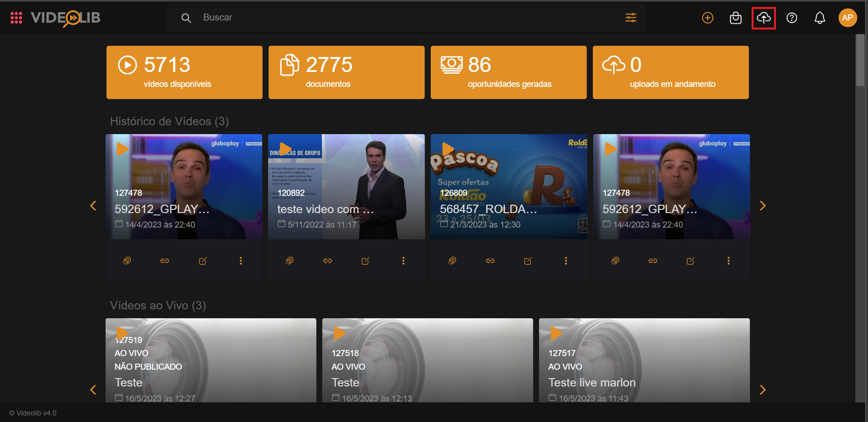The height and width of the screenshot is (422, 868).
Task: Open live video 127518 Teste thumbnail
Action: (x=427, y=360)
